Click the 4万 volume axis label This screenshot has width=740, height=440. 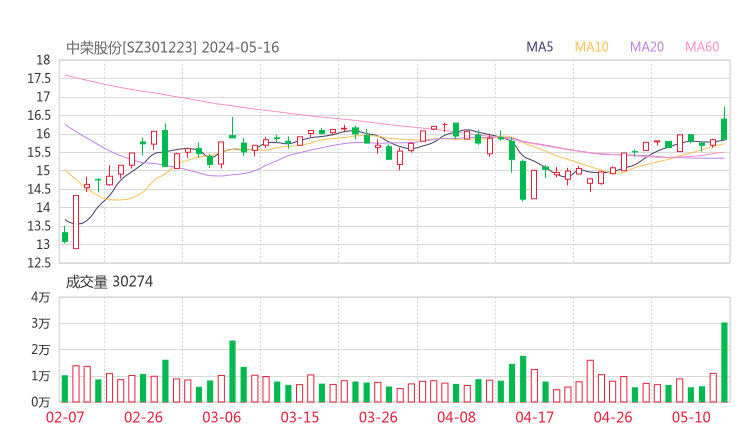click(41, 297)
